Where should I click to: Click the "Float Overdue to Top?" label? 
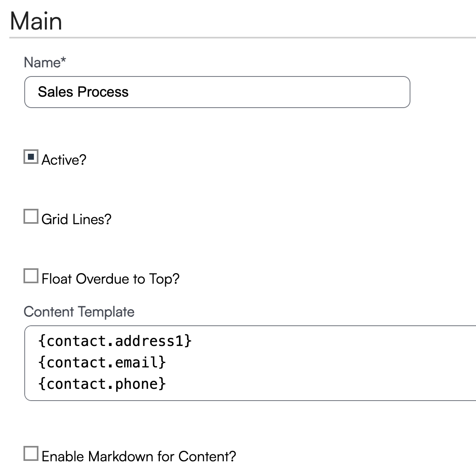[110, 279]
